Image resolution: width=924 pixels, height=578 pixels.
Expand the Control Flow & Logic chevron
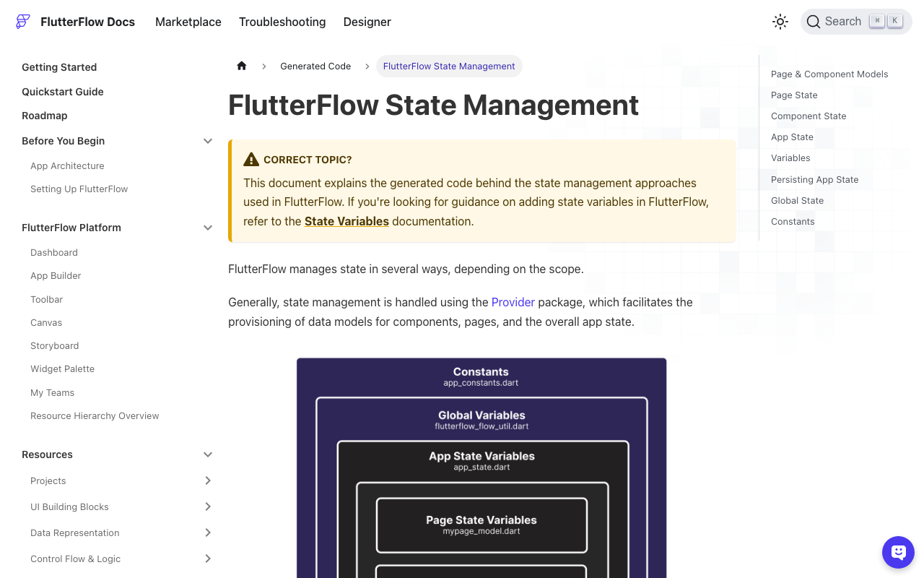pos(208,558)
